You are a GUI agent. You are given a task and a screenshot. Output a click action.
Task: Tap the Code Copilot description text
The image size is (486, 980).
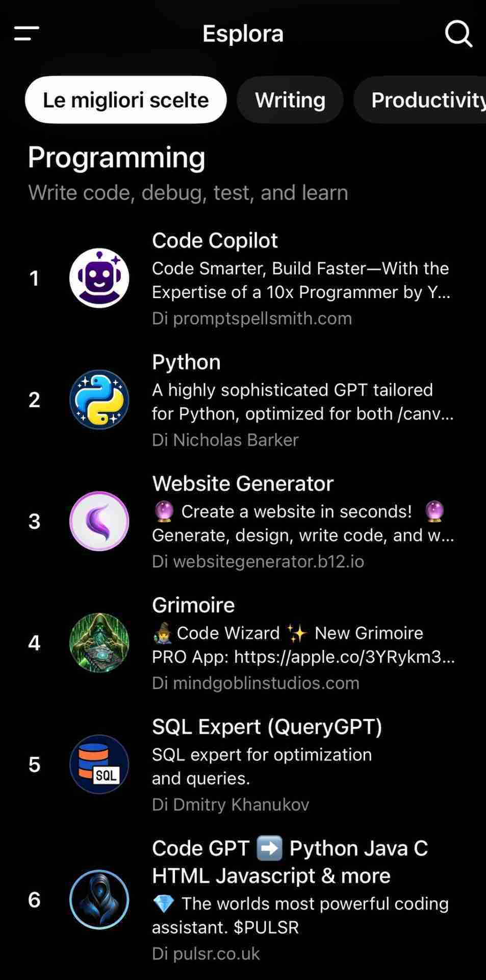(300, 280)
